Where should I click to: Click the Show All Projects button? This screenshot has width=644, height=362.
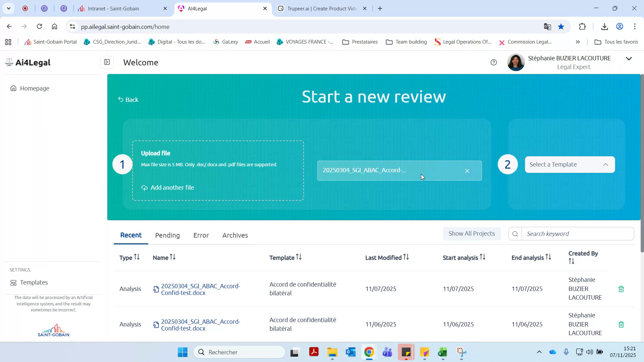(x=472, y=233)
